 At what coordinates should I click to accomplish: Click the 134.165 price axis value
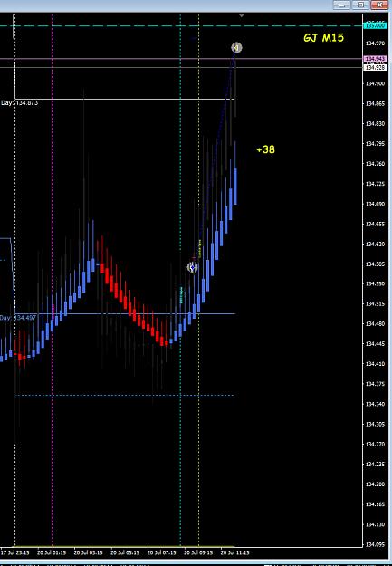tap(375, 504)
